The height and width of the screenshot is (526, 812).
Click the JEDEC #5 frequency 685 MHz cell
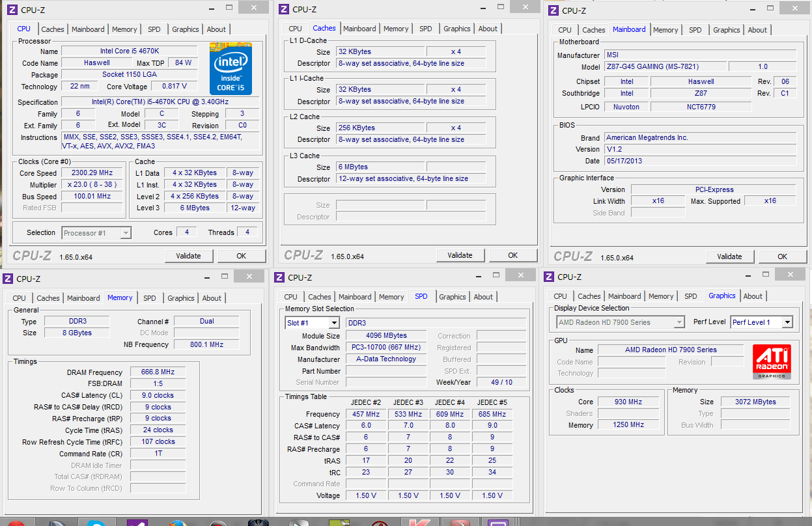492,414
